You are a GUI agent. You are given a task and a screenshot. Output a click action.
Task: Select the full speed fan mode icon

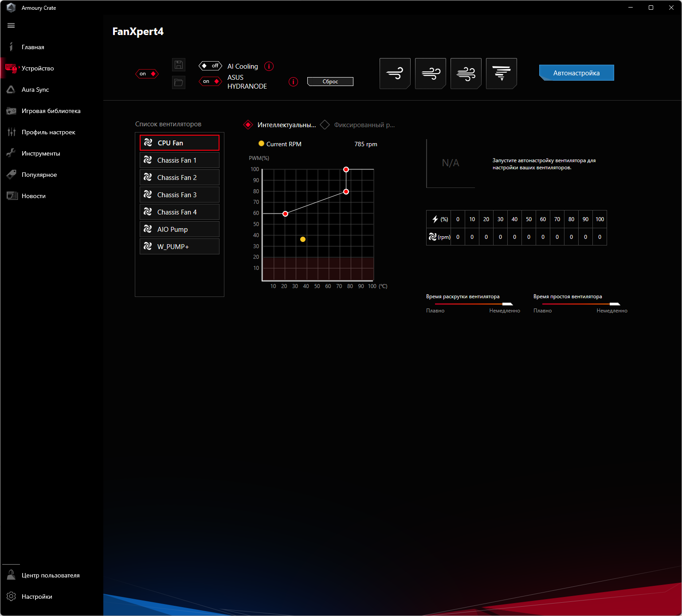click(502, 74)
